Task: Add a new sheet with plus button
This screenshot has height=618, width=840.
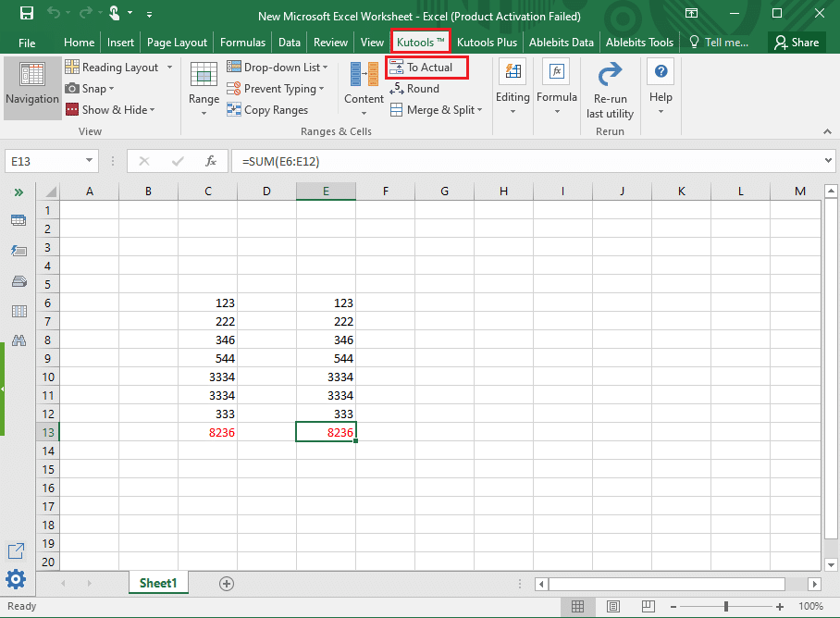Action: tap(227, 584)
